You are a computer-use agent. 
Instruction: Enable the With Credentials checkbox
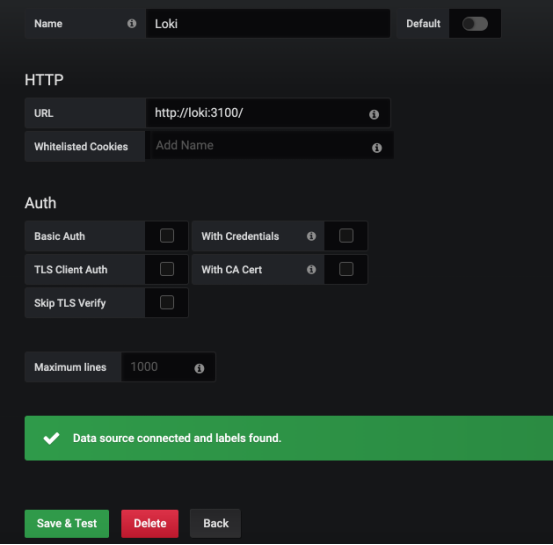pyautogui.click(x=346, y=236)
